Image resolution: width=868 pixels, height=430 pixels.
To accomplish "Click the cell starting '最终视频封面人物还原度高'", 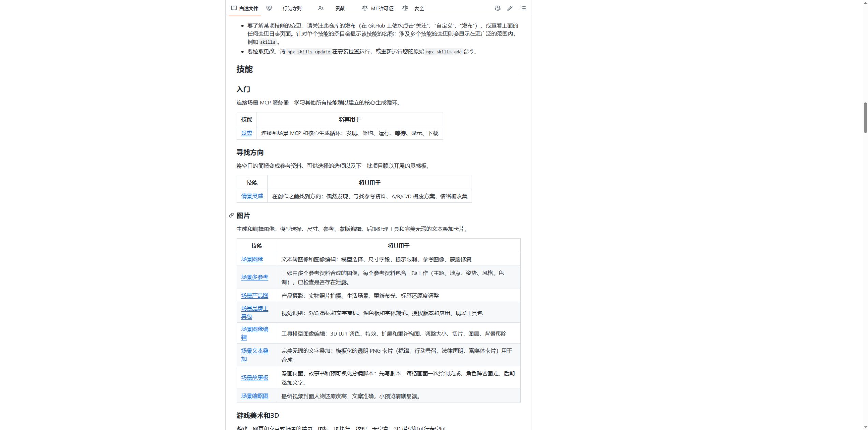I will (x=398, y=396).
